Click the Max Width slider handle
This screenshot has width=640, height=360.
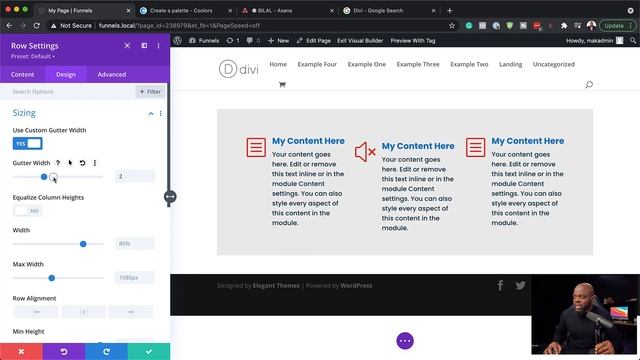pyautogui.click(x=51, y=278)
